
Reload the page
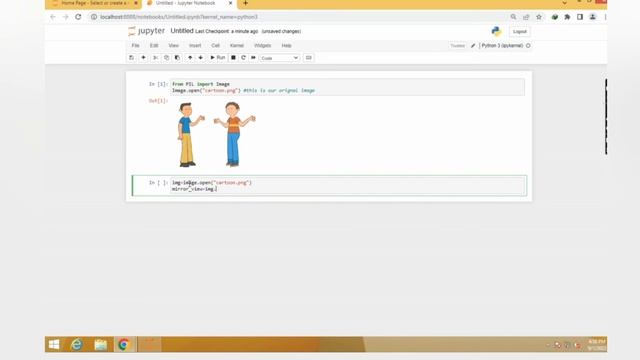[x=78, y=17]
